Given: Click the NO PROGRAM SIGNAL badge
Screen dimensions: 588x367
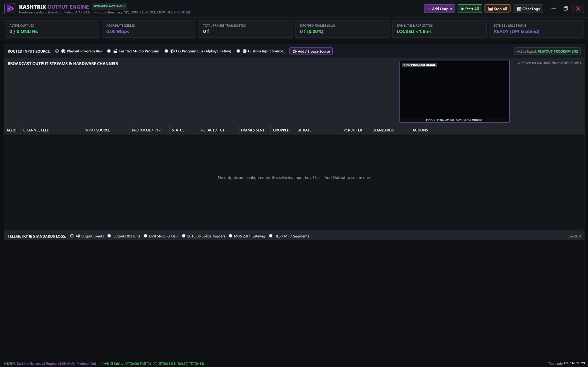Looking at the screenshot, I should [x=419, y=65].
